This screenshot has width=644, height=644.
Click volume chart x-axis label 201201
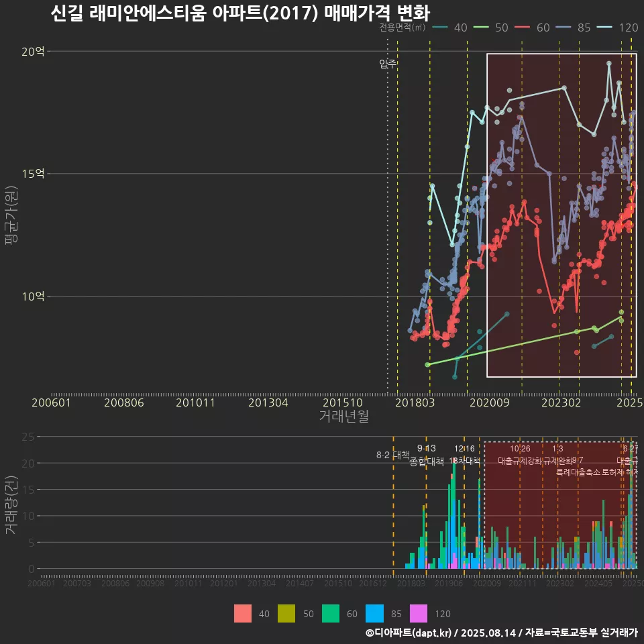[224, 583]
